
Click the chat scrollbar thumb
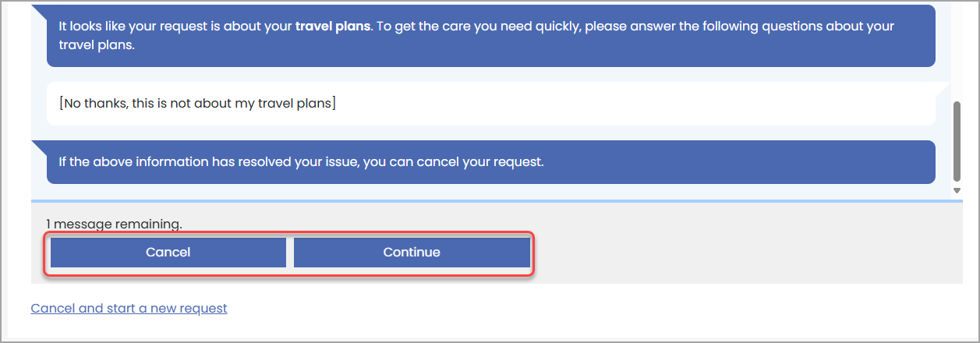pyautogui.click(x=957, y=140)
